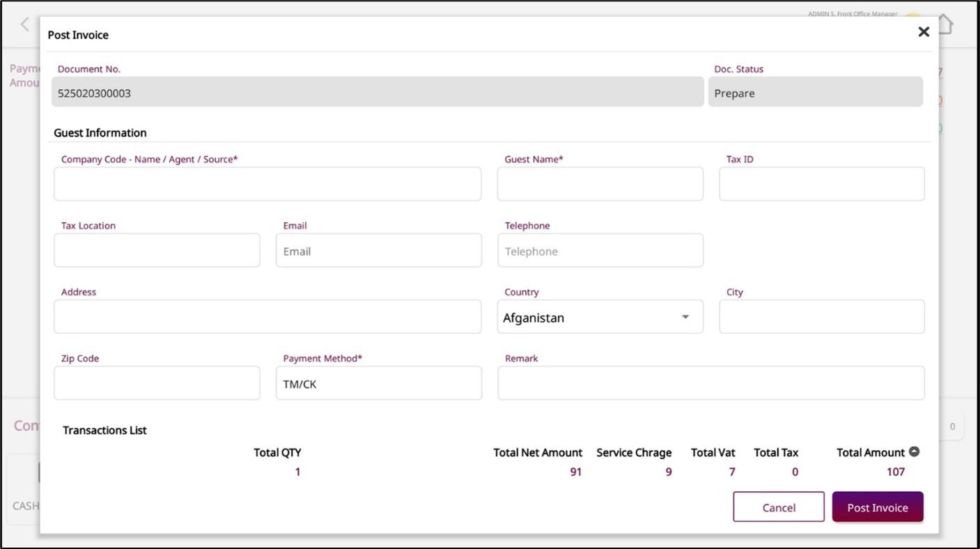Viewport: 980px width, 549px height.
Task: Click the Telephone input field
Action: (x=600, y=251)
